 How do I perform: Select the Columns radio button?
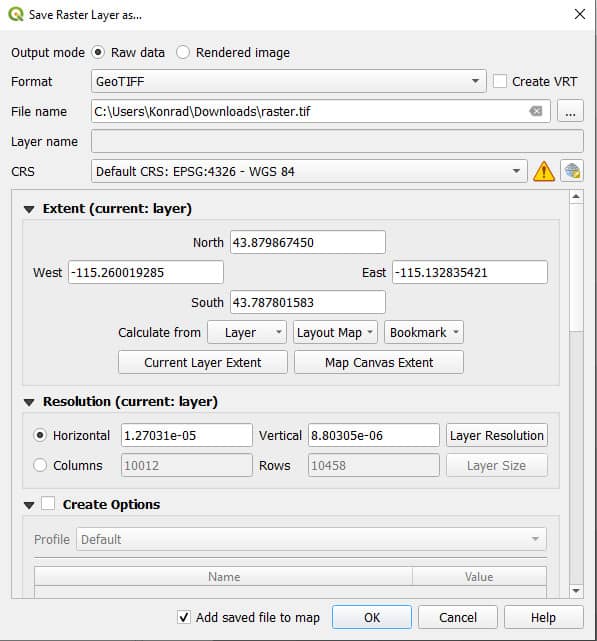tap(40, 465)
